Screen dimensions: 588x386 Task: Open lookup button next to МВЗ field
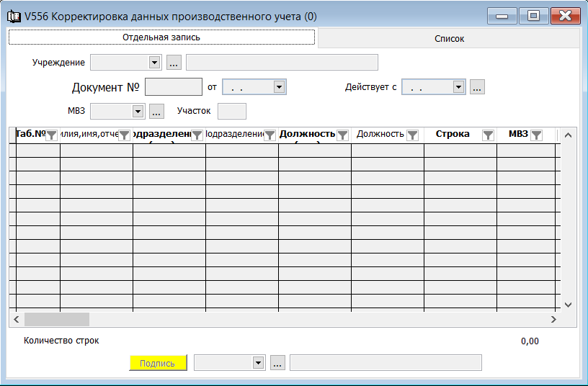click(x=156, y=112)
